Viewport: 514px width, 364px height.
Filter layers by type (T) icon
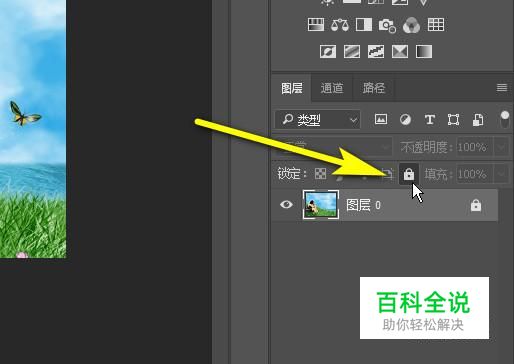(x=430, y=119)
